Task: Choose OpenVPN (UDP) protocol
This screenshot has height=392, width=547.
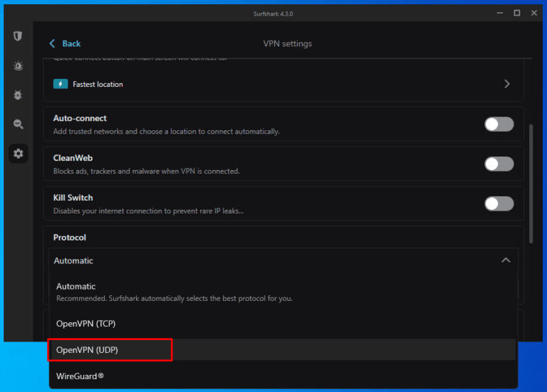Action: click(283, 350)
